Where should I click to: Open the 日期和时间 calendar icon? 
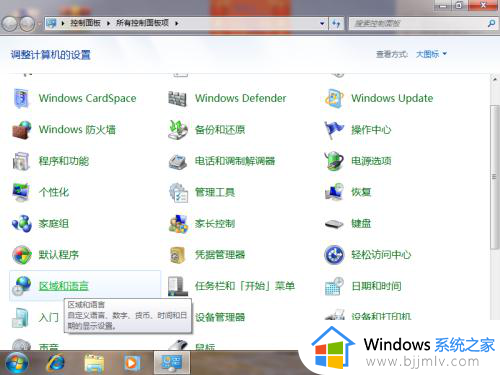334,286
